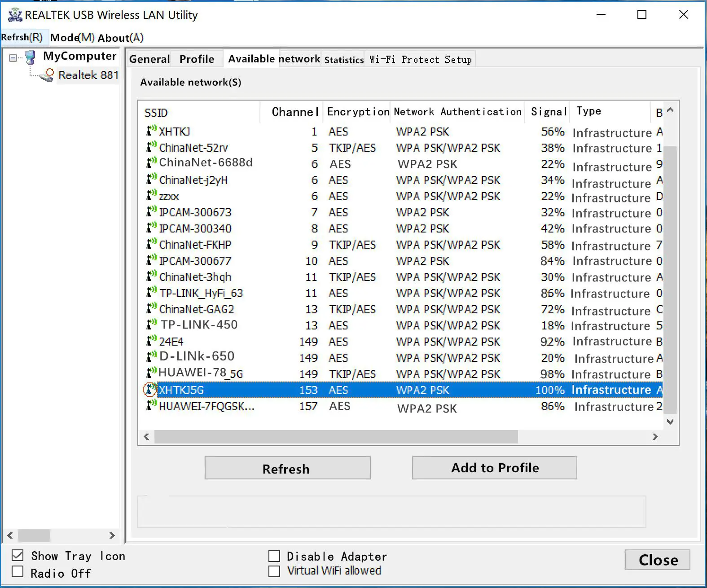Click the wireless icon next to IPCAM-300677
707x588 pixels.
(152, 260)
